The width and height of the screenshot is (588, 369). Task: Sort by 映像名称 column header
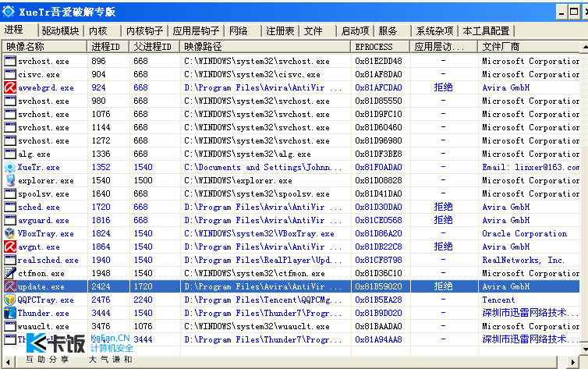44,47
